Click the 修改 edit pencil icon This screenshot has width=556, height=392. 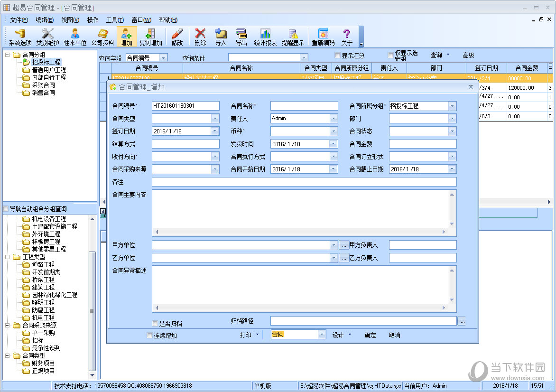[177, 37]
